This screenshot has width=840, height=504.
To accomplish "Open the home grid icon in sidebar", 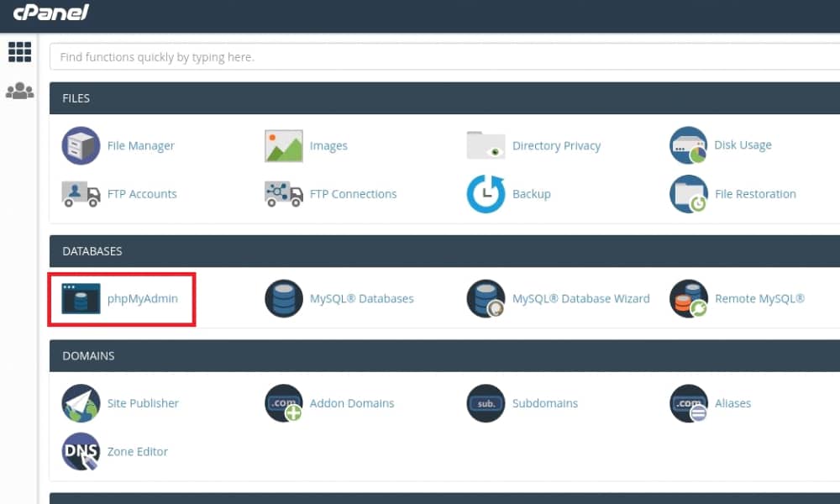I will pos(20,52).
